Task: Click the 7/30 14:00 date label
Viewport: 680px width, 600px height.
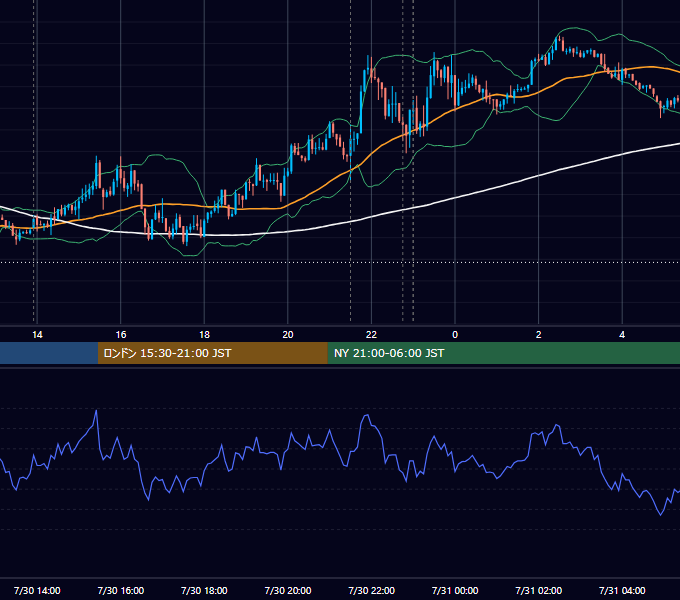Action: [37, 590]
